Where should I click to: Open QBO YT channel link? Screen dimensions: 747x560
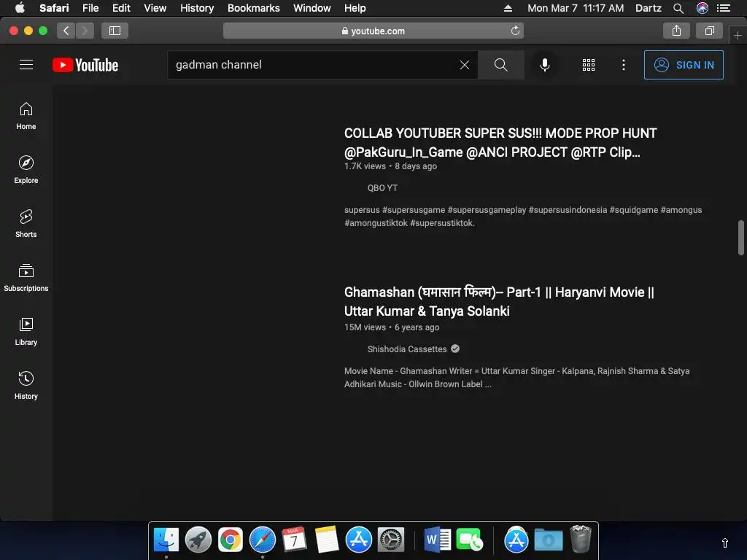tap(382, 188)
